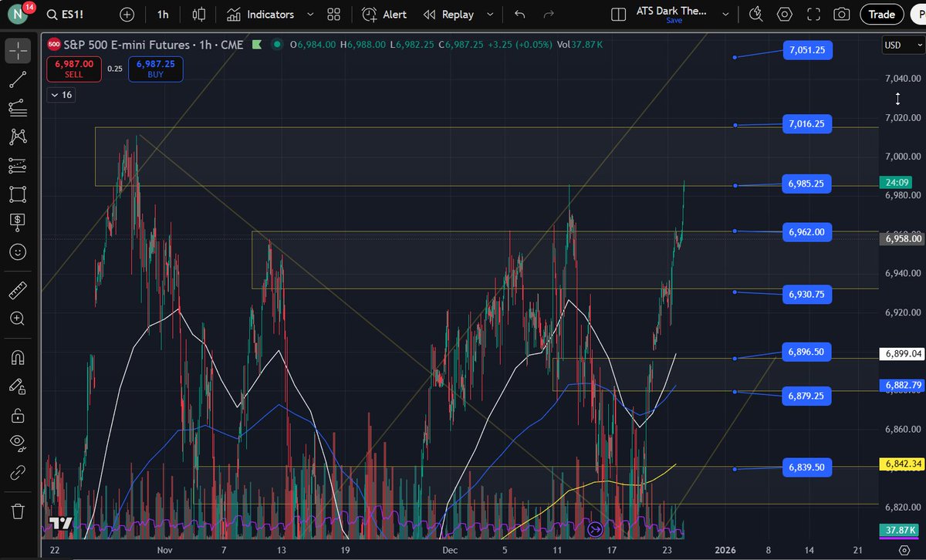This screenshot has width=926, height=560.
Task: Open the emoji icons tool
Action: [x=19, y=251]
